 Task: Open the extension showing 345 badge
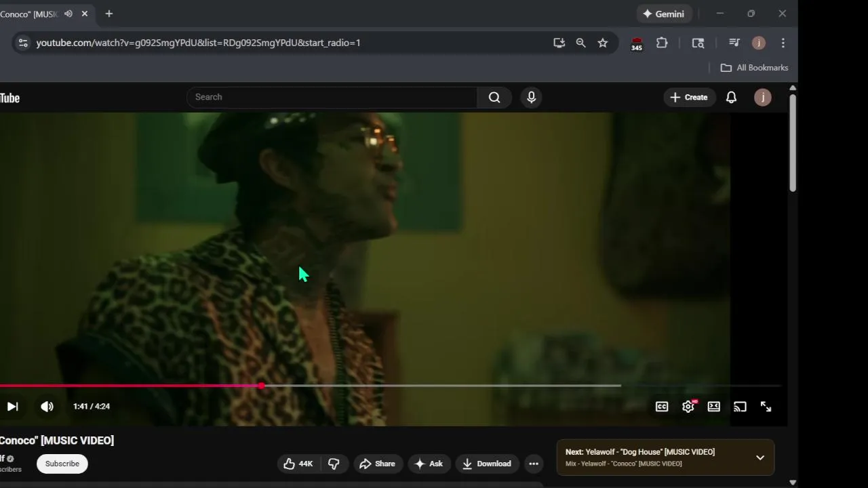[x=637, y=43]
